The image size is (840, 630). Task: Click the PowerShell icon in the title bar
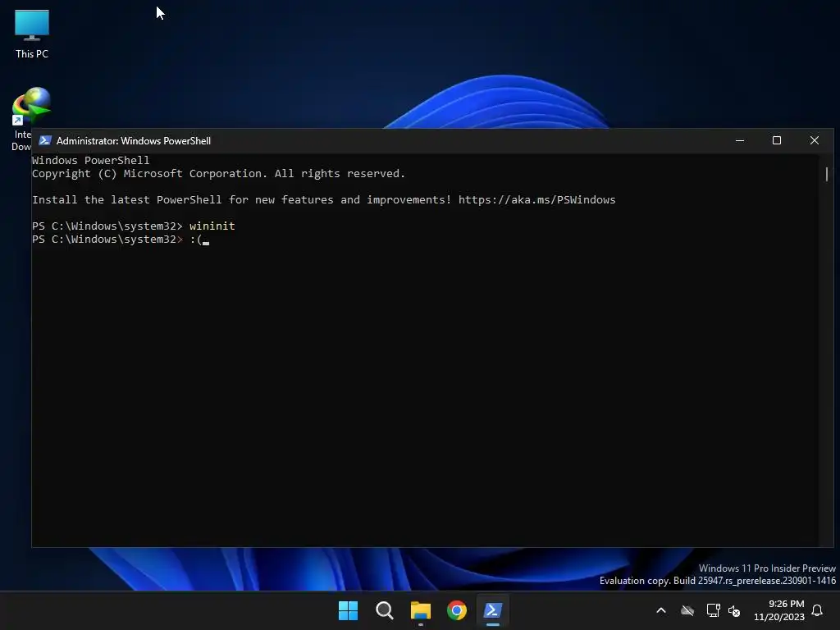click(x=45, y=140)
